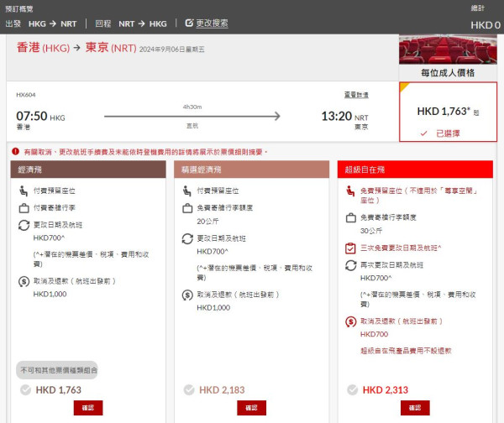Click the 出發 HKG → NRT segment
This screenshot has width=504, height=423.
41,23
